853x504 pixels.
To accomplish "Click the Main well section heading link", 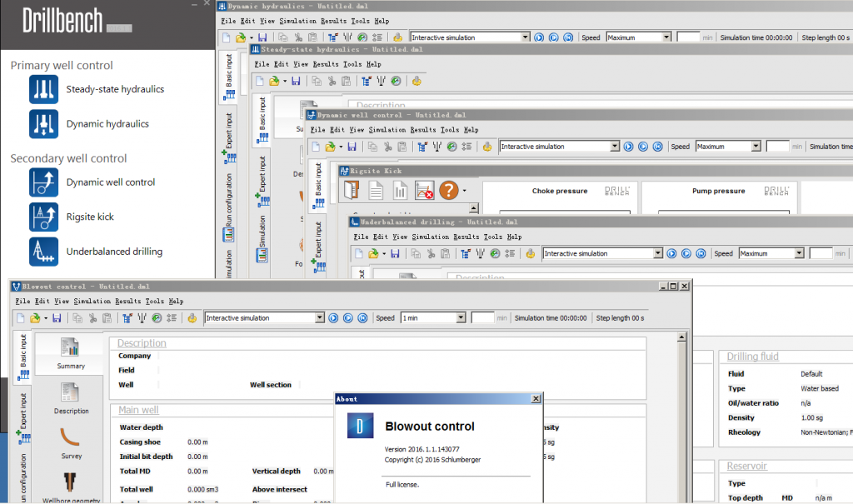I will tap(139, 411).
